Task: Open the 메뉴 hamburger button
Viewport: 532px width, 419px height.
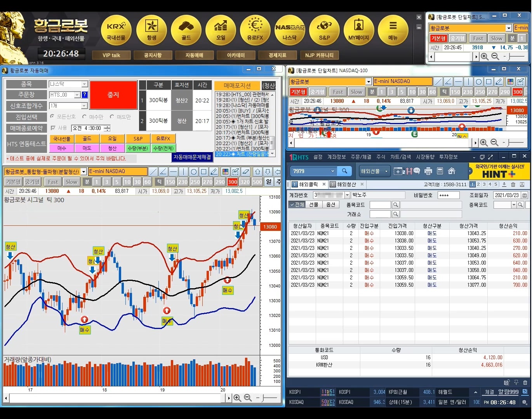Action: point(393,30)
